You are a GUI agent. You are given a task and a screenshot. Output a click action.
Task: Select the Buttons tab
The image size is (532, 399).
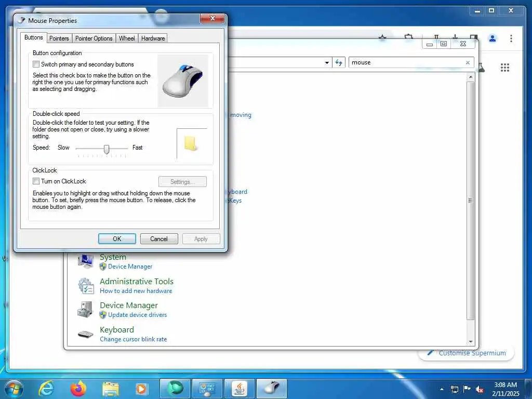pos(34,37)
